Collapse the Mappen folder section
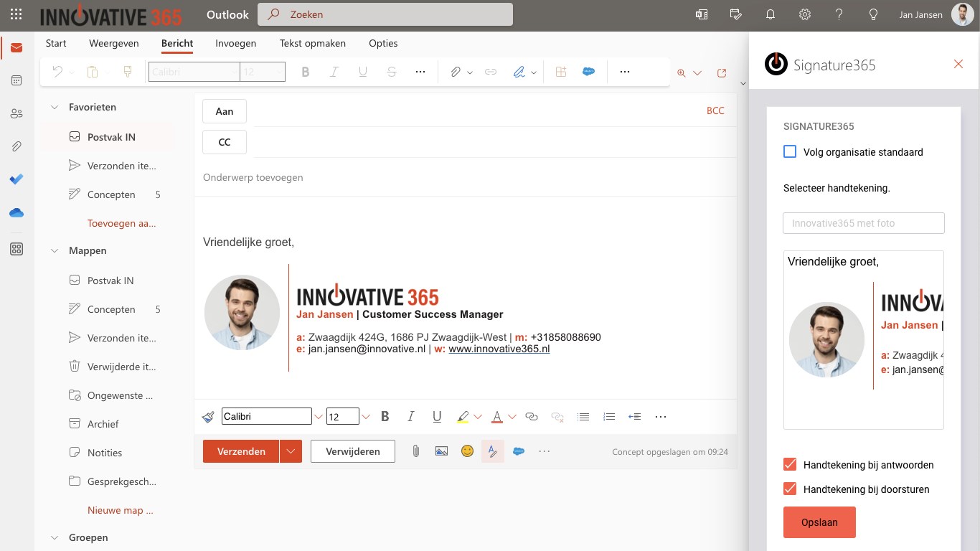980x551 pixels. pyautogui.click(x=54, y=250)
